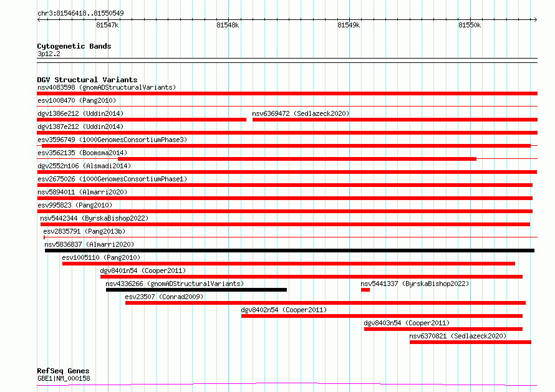
Task: Select esv3596749 (1000GenomesConsortiumPhase3) label
Action: click(112, 140)
